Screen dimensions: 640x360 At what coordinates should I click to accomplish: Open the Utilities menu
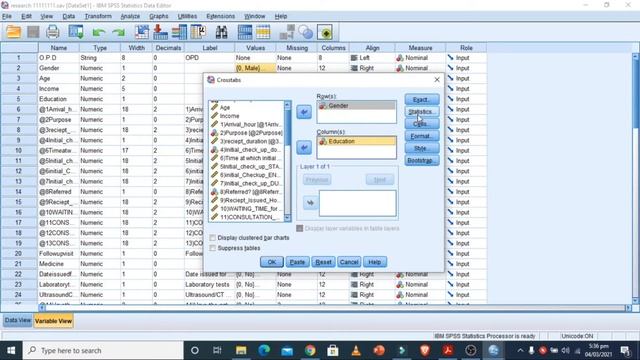(187, 16)
